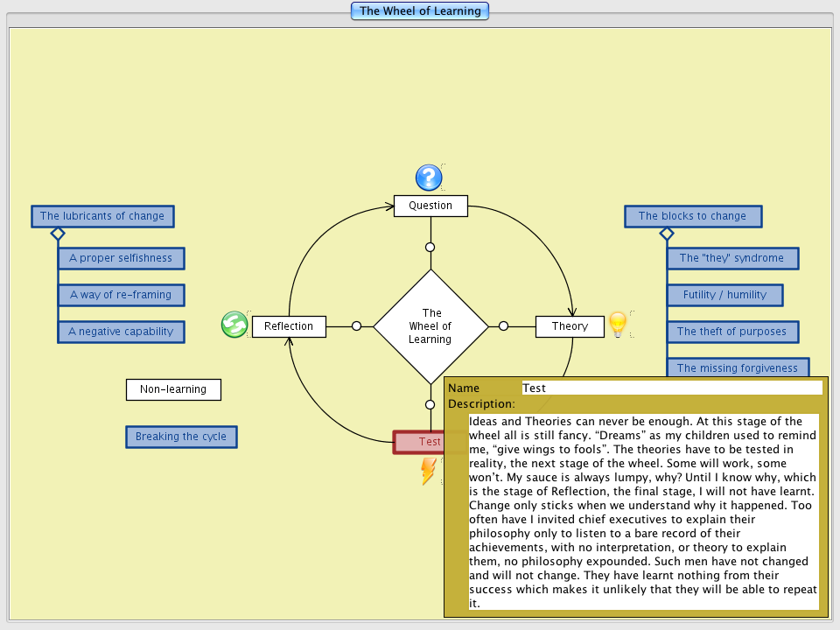Select Futility / humility item
Viewport: 840px width, 630px height.
pos(724,295)
